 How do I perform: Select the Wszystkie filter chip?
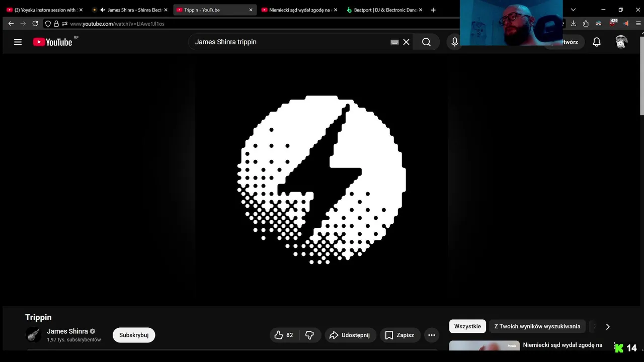point(467,326)
